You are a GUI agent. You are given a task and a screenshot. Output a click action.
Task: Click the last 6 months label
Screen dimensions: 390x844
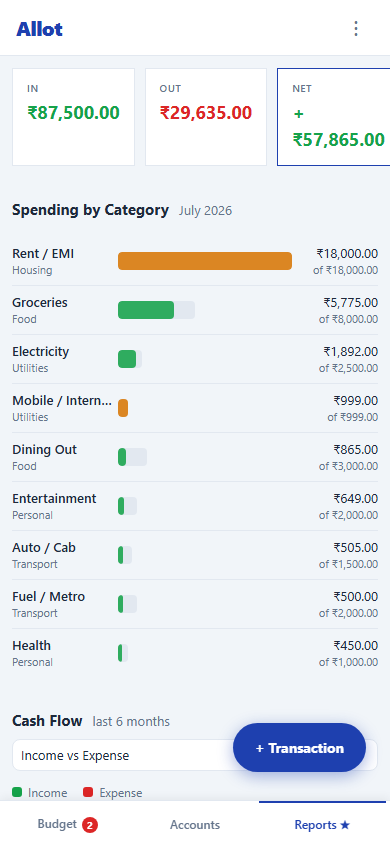pos(131,721)
